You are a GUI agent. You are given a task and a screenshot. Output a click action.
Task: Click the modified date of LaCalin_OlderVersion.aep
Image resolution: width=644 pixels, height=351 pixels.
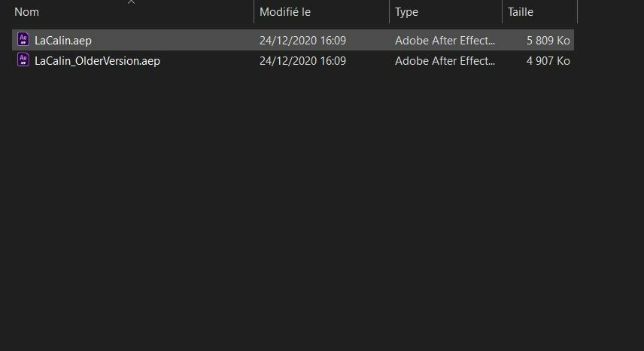point(302,61)
